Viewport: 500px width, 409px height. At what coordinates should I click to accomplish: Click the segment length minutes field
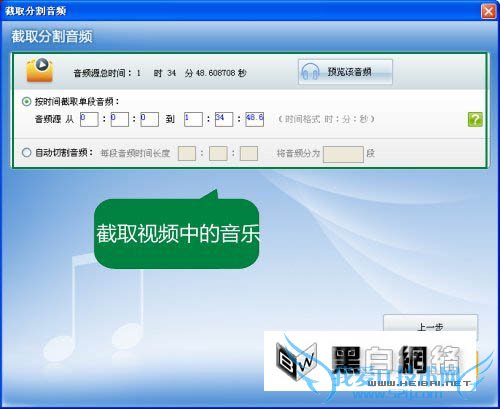click(218, 153)
